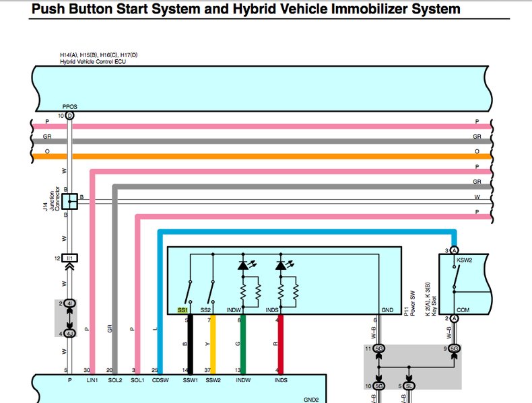Click the SSW2 terminal label
This screenshot has height=403, width=532.
pos(213,380)
